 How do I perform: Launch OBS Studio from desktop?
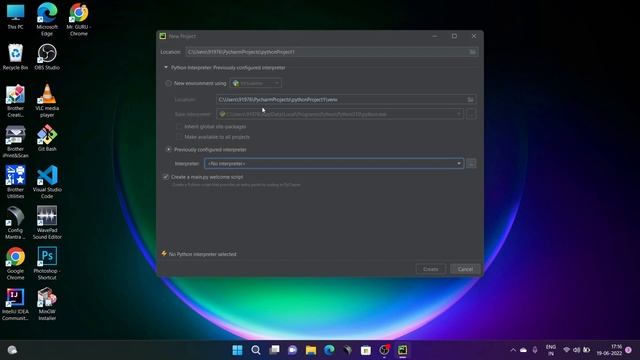[47, 57]
